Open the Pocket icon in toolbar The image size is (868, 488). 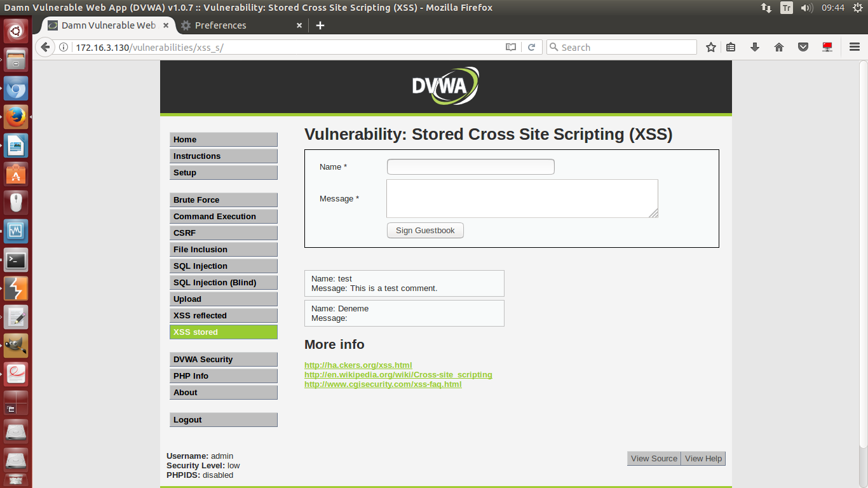(803, 47)
